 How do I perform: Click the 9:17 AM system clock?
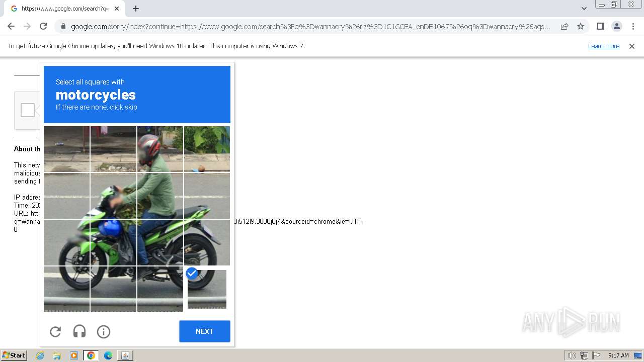click(x=618, y=355)
